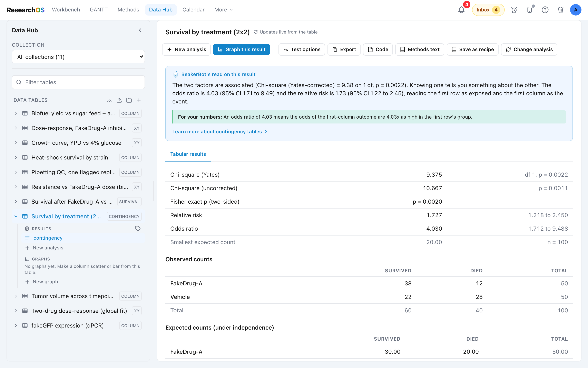Open the Code button

[x=378, y=49]
